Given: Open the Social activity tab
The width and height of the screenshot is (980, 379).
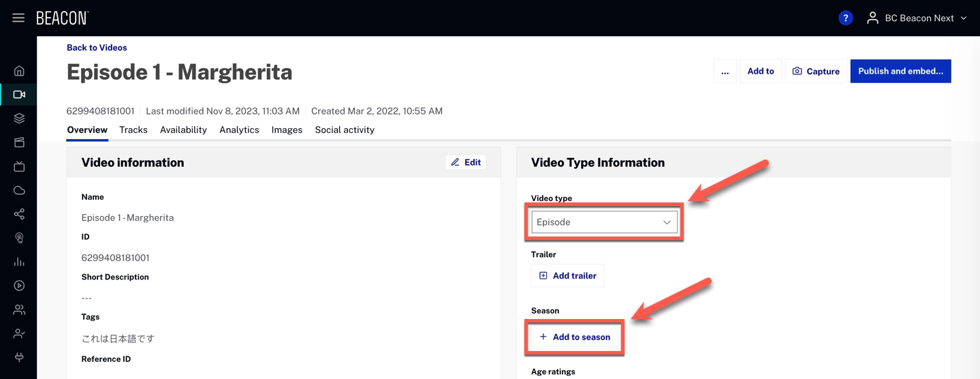Looking at the screenshot, I should click(345, 130).
